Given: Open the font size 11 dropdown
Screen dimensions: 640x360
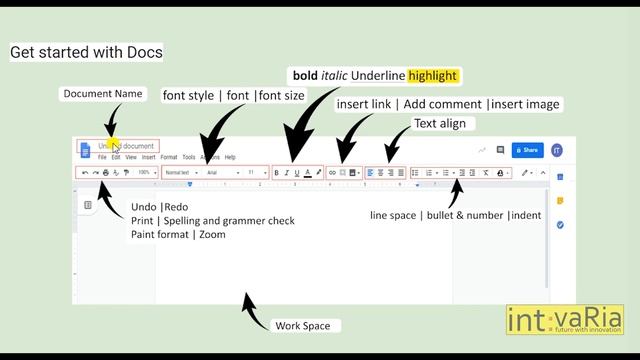Looking at the screenshot, I should [257, 173].
